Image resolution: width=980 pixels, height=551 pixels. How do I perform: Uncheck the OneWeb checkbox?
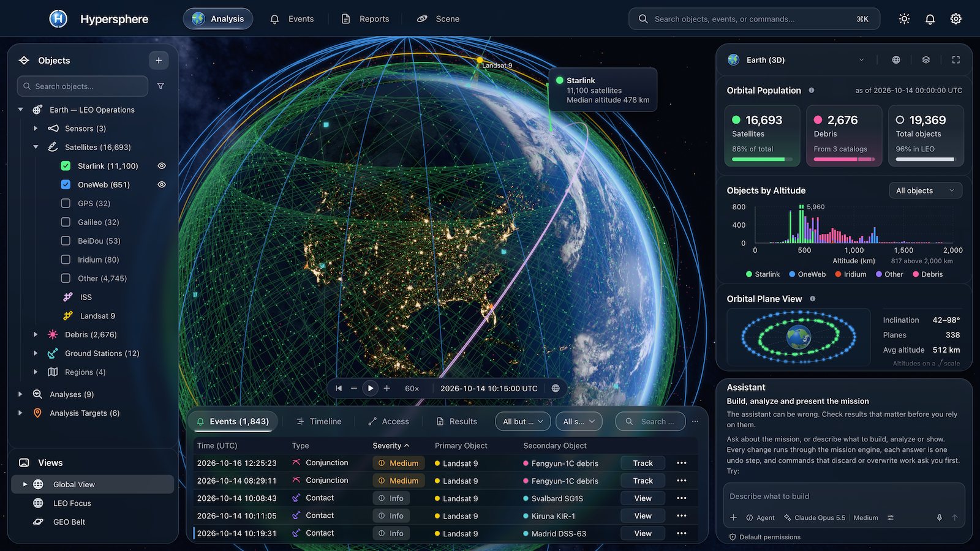(66, 184)
